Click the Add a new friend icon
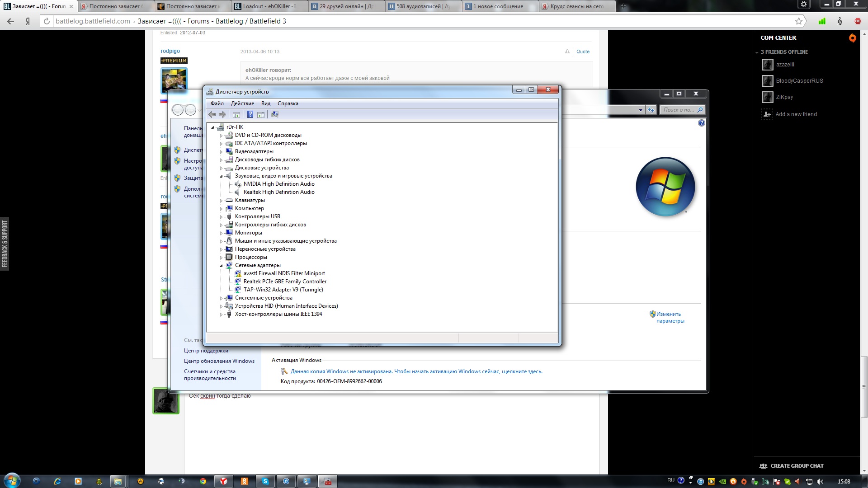Image resolution: width=868 pixels, height=488 pixels. 767,114
